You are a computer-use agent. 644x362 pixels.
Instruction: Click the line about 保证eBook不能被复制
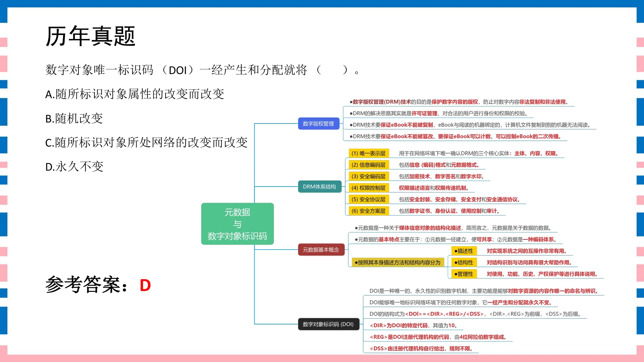tap(471, 125)
